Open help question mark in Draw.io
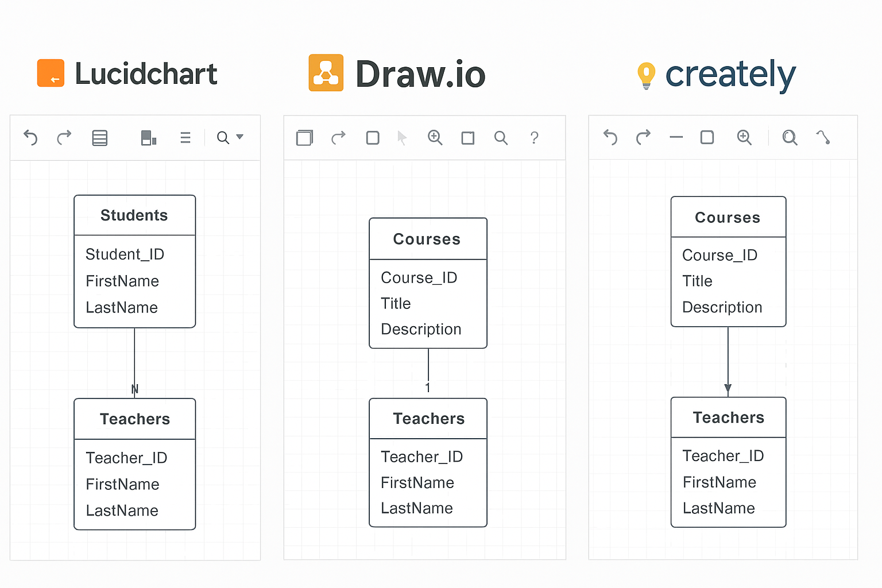 coord(535,138)
